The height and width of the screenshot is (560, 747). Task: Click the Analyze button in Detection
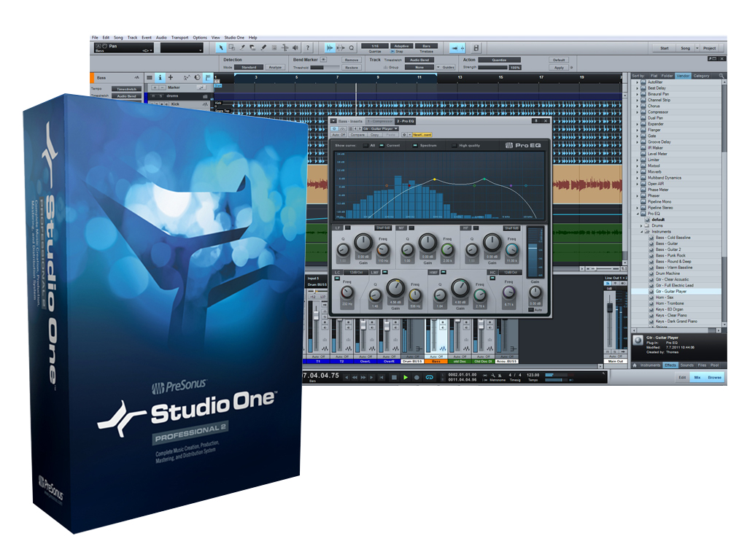[x=274, y=67]
